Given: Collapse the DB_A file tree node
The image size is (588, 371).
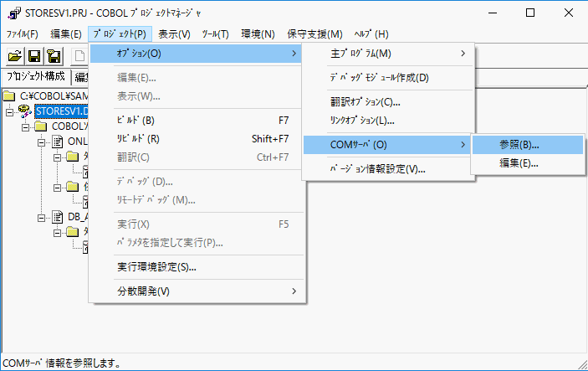Looking at the screenshot, I should (x=41, y=218).
